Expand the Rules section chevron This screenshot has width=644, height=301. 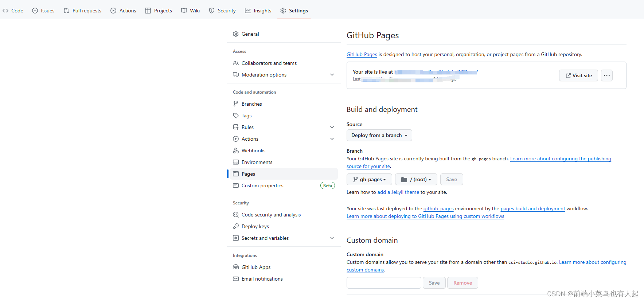tap(332, 127)
